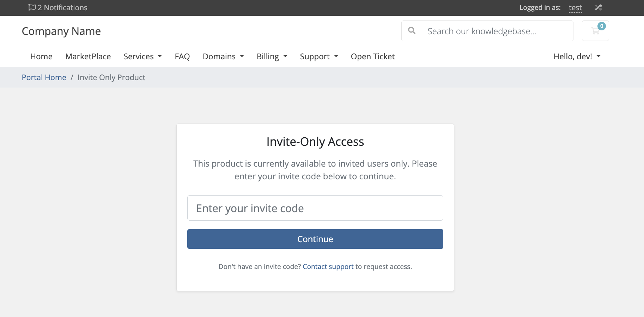Click the notifications flag icon
644x317 pixels.
click(x=32, y=7)
